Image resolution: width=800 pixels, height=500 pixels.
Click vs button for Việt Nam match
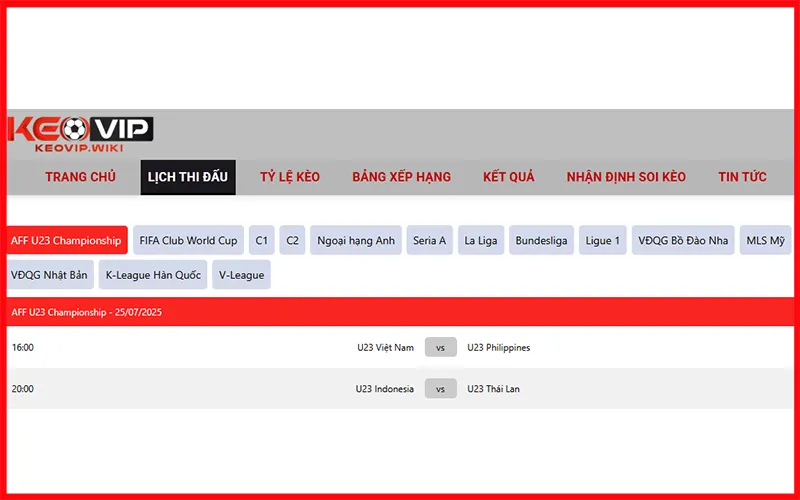pyautogui.click(x=440, y=348)
